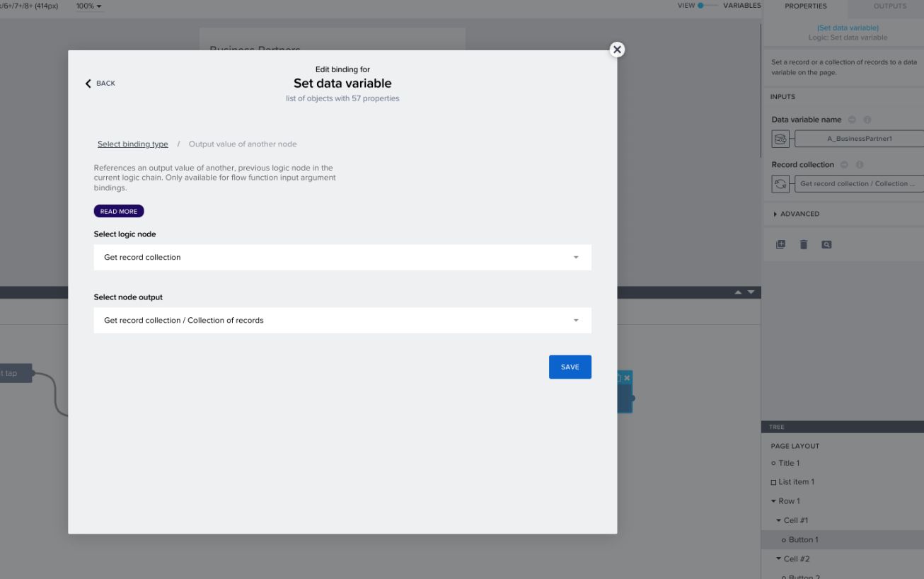
Task: Select Title 1 in the tree
Action: [x=789, y=463]
